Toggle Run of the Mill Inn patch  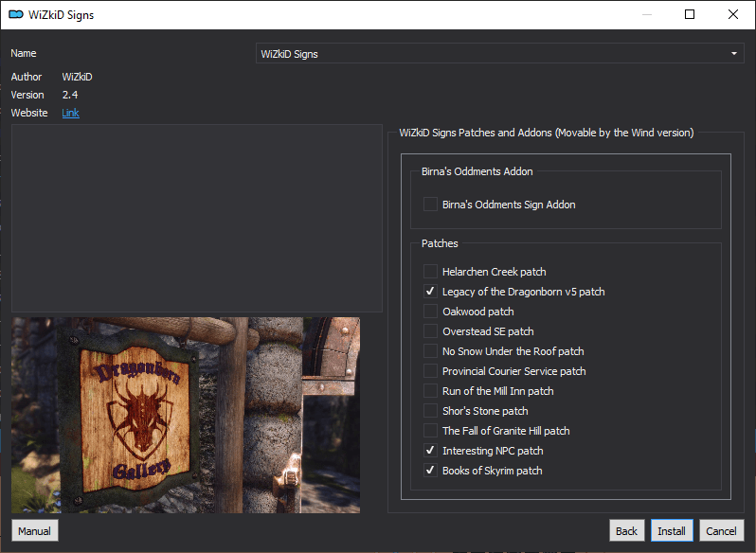tap(430, 391)
